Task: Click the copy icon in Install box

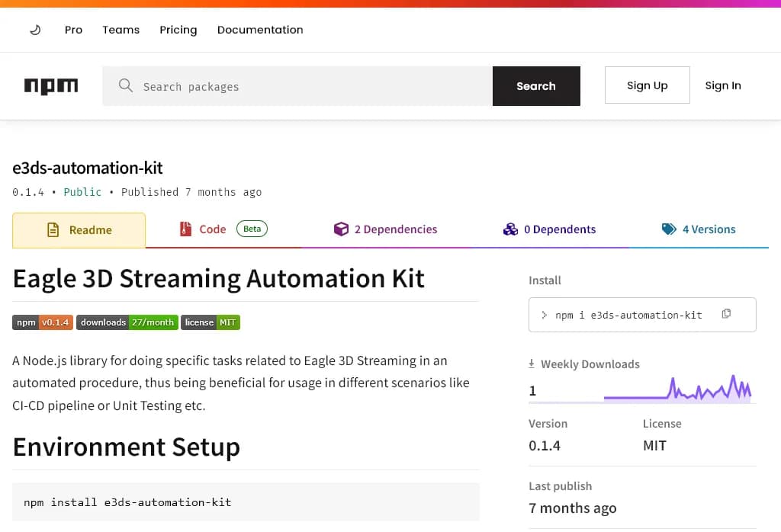Action: pyautogui.click(x=726, y=313)
